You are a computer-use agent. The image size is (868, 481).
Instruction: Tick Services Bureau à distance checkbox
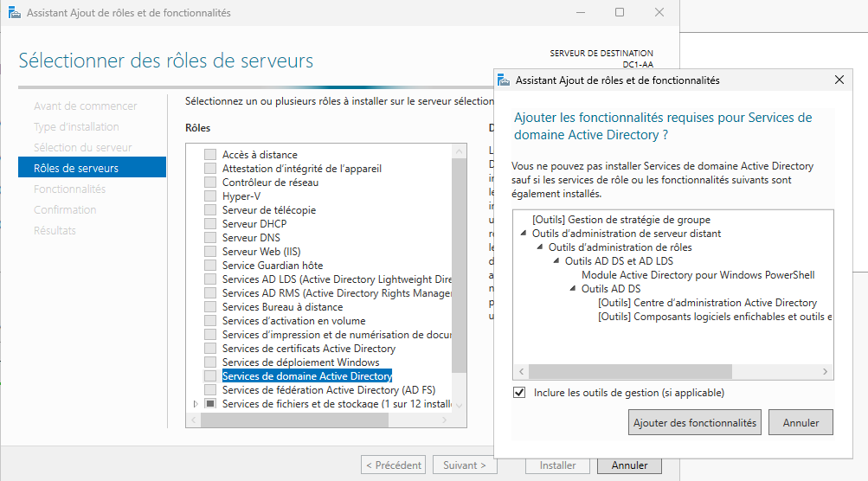click(210, 306)
